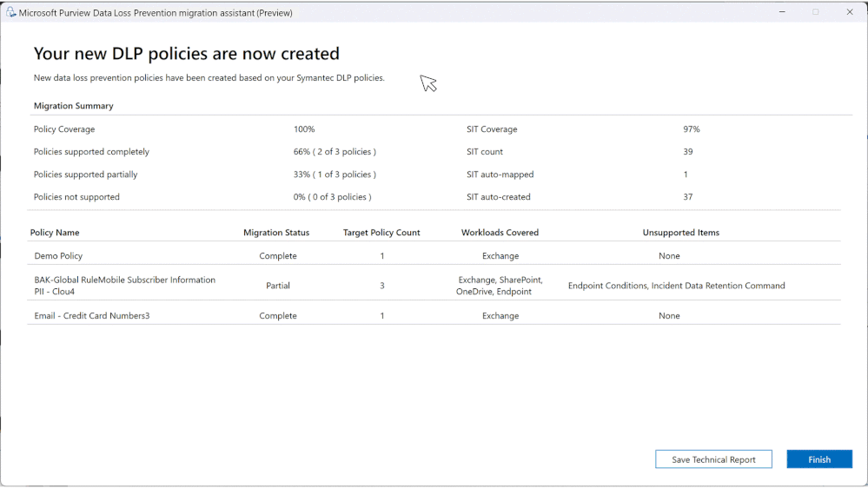868x488 pixels.
Task: Click the 33% ( 1 of 3 policies ) value
Action: [335, 175]
